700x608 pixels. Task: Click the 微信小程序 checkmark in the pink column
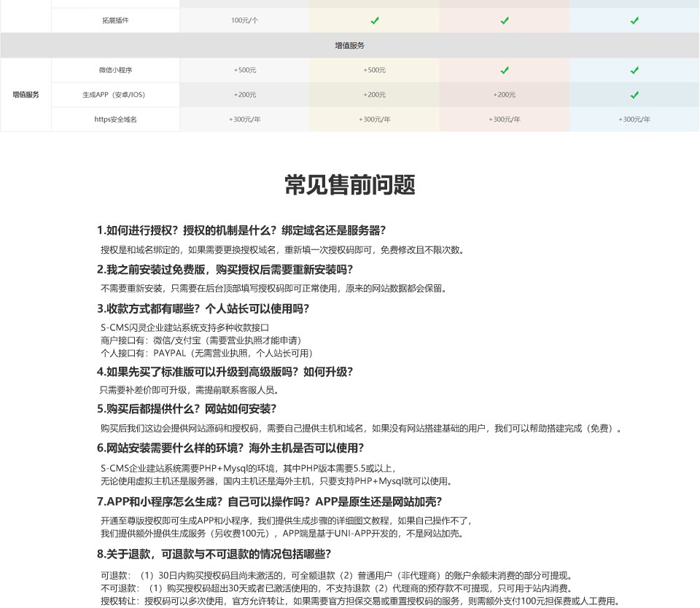point(505,70)
